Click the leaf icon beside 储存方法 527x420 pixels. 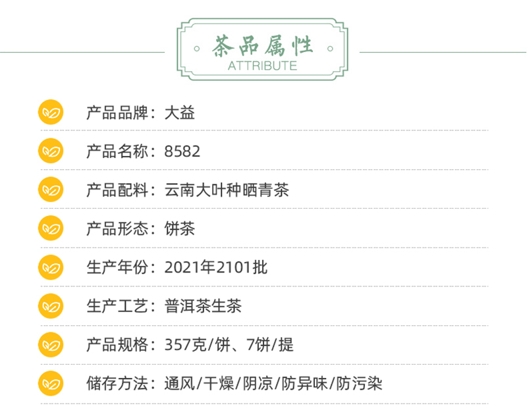coord(51,383)
